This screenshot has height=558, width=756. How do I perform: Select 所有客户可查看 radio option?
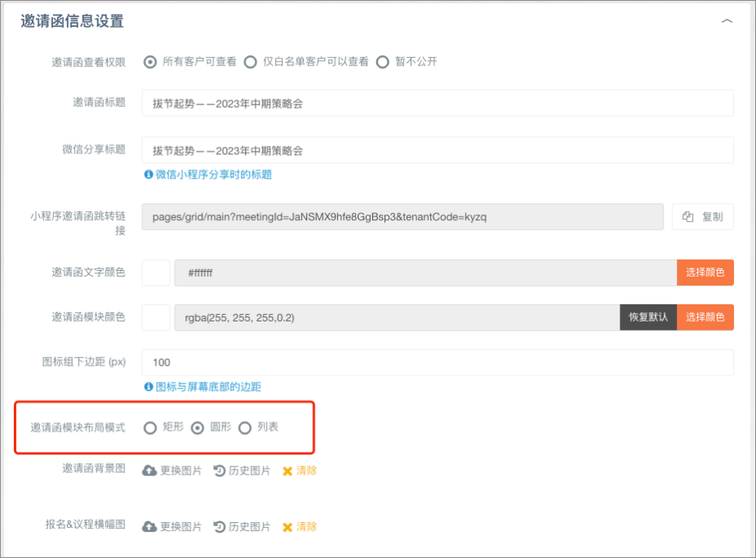pos(150,62)
